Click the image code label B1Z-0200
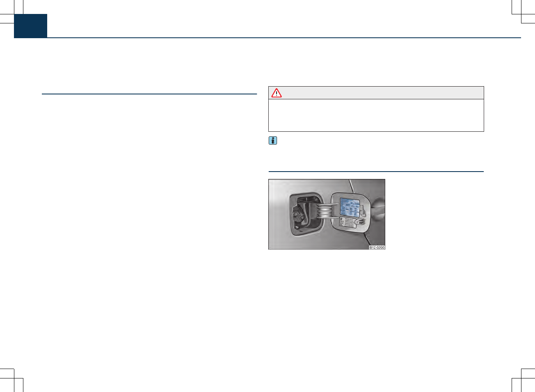 [377, 248]
